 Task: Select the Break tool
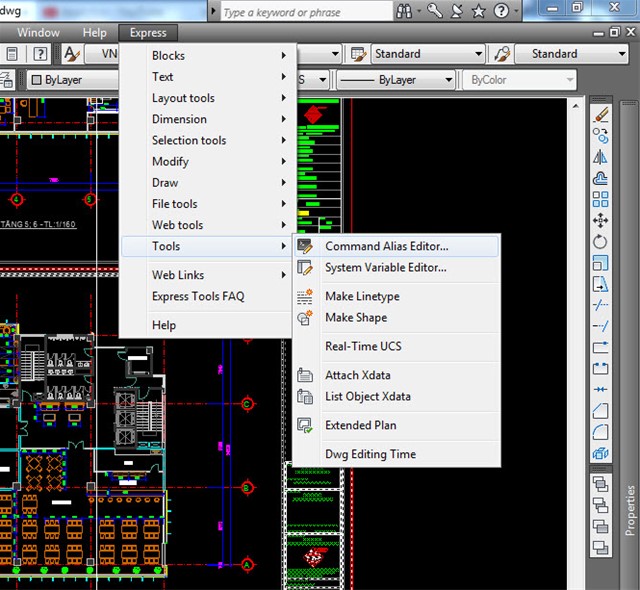[600, 368]
